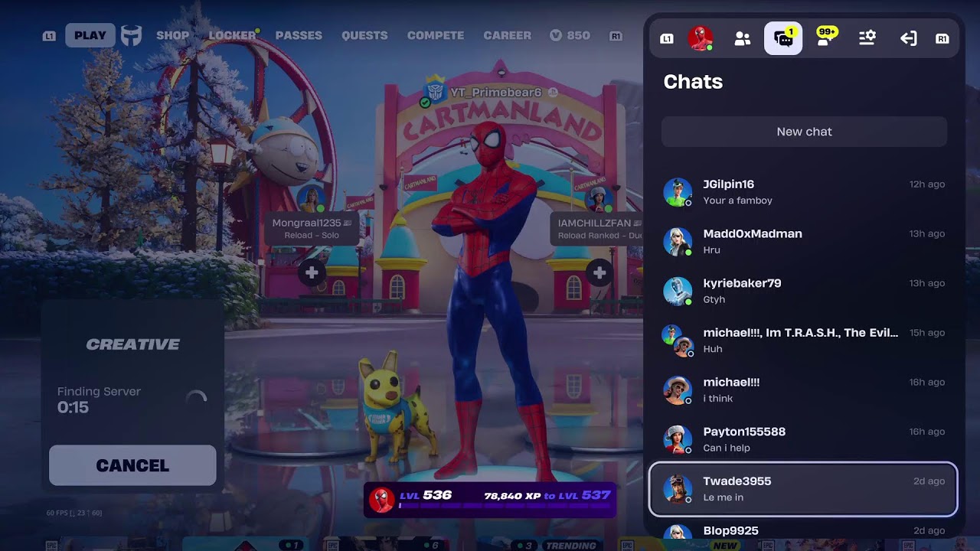Viewport: 980px width, 551px height.
Task: Click the group chat avatars for michael!!!, Im T.R.A.S.H.
Action: coord(678,341)
